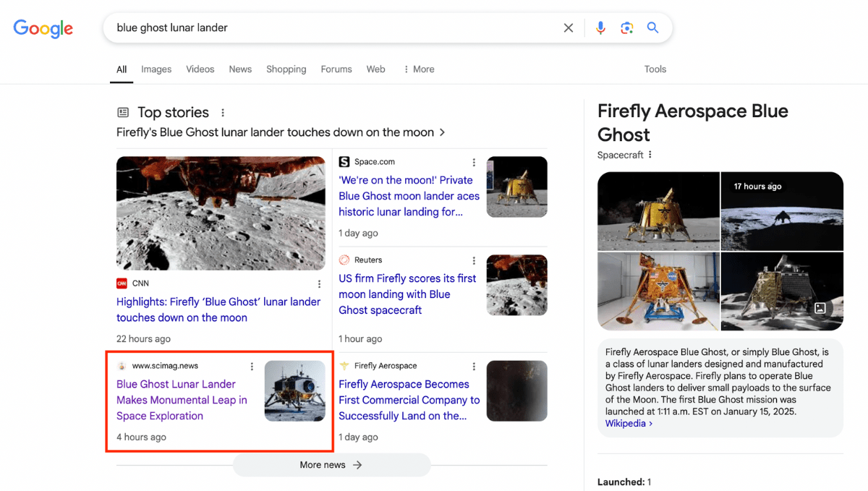Viewport: 868px width, 491px height.
Task: Click the More news button
Action: (x=331, y=465)
